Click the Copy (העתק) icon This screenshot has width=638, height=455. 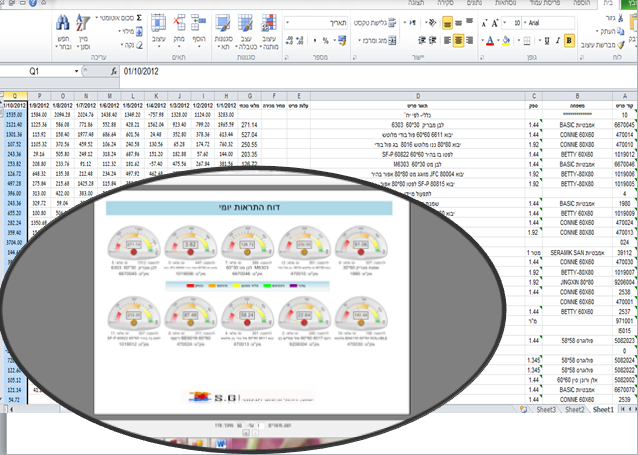coord(621,31)
